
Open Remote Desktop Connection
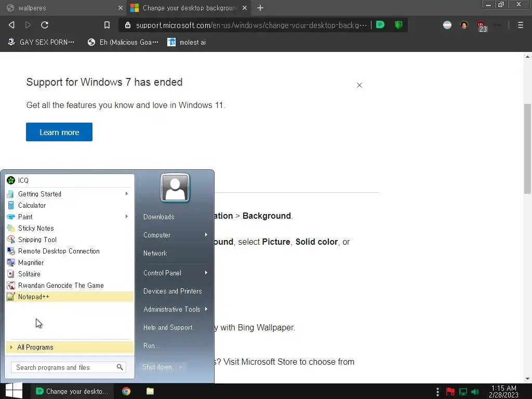[x=70, y=251]
